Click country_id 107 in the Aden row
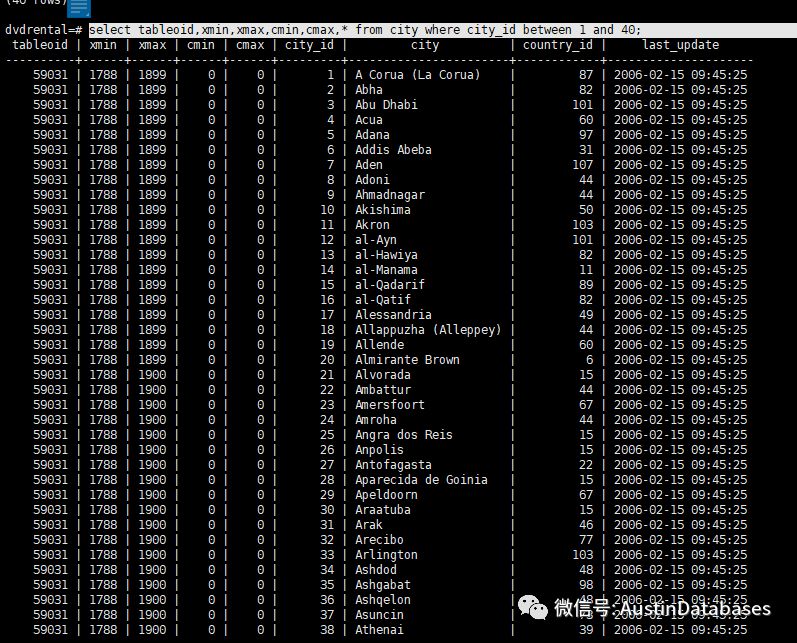 [582, 165]
